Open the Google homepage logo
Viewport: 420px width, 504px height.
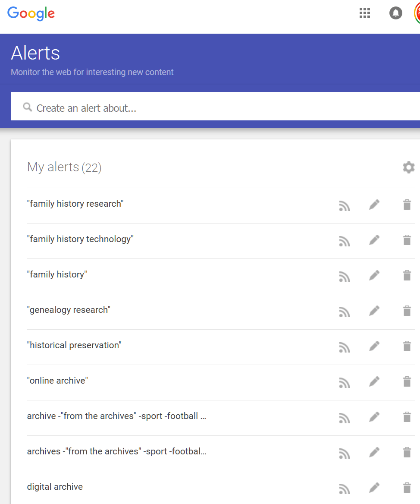tap(31, 14)
